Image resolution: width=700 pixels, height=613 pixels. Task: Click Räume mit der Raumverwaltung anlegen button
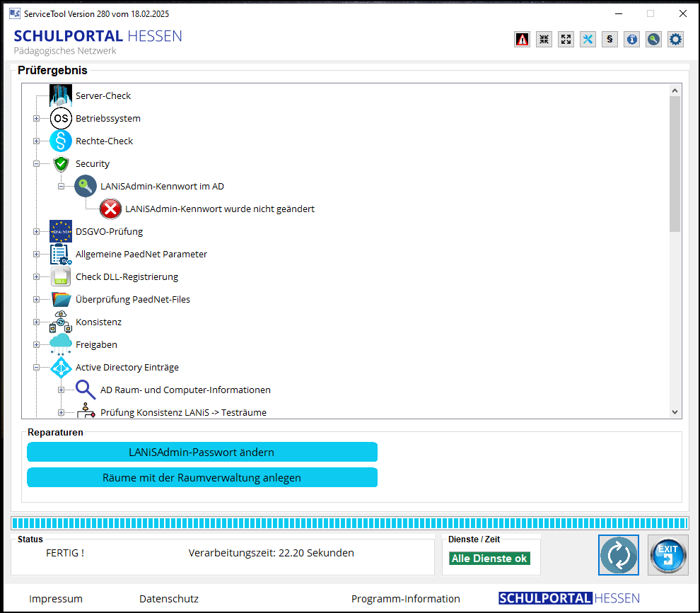tap(202, 477)
